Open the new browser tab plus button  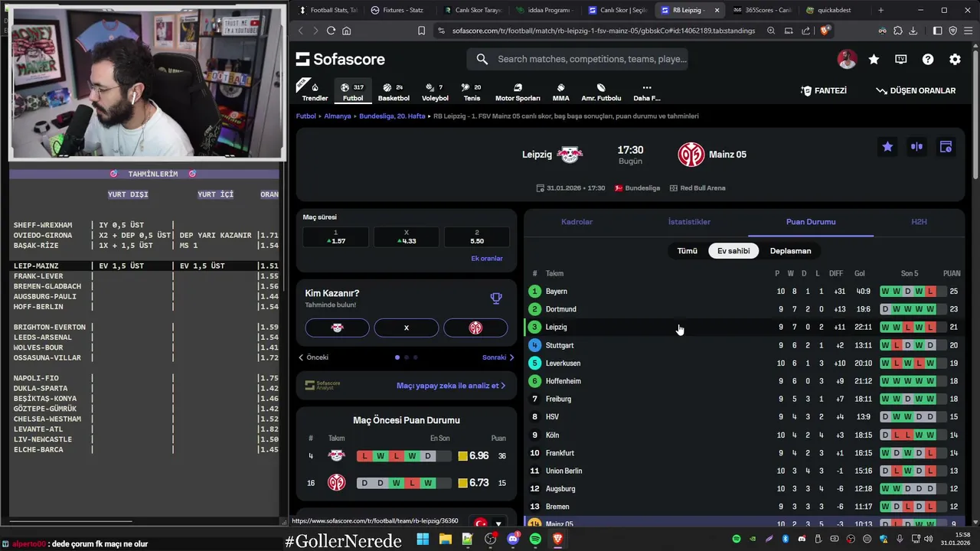point(880,10)
